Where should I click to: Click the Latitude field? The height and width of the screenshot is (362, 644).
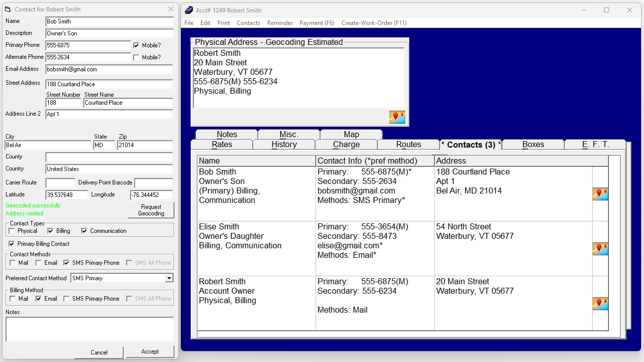pyautogui.click(x=67, y=195)
